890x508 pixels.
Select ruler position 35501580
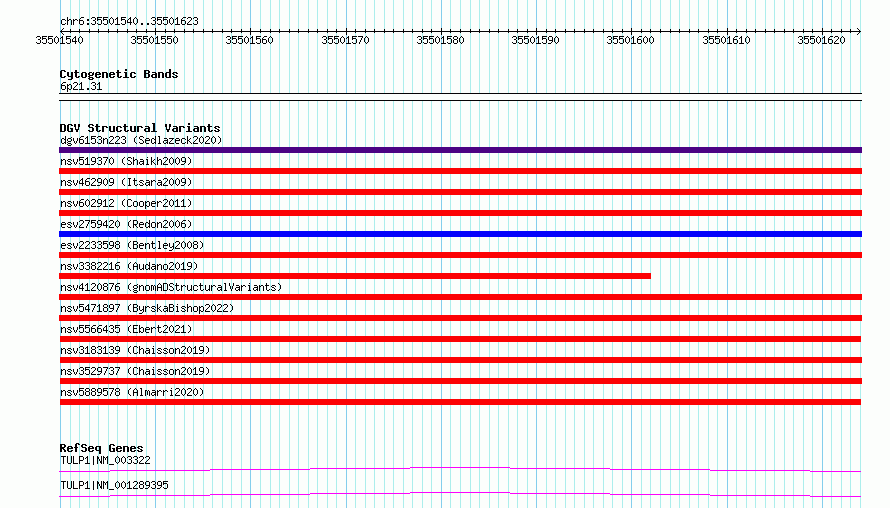point(440,40)
